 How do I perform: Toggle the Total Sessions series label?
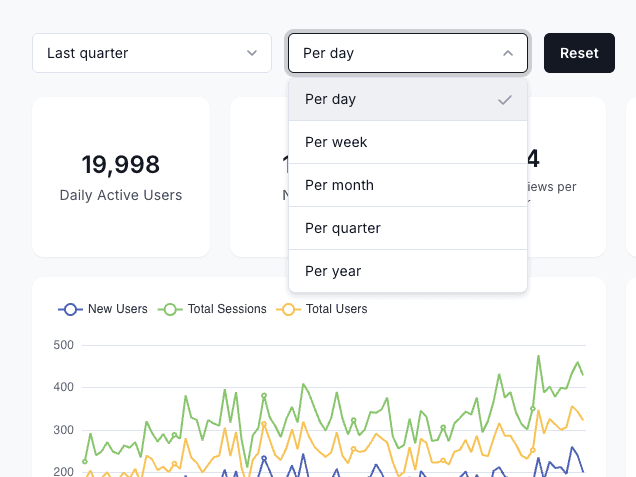pyautogui.click(x=227, y=309)
